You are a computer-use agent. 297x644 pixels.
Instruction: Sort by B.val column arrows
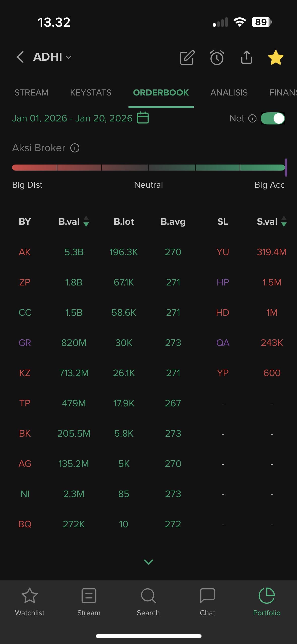coord(86,221)
